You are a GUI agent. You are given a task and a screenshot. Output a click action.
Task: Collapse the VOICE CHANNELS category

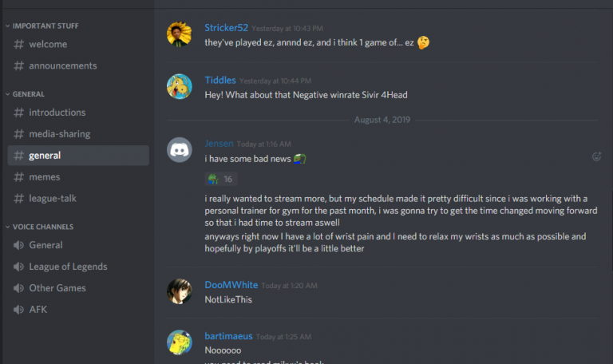(39, 227)
